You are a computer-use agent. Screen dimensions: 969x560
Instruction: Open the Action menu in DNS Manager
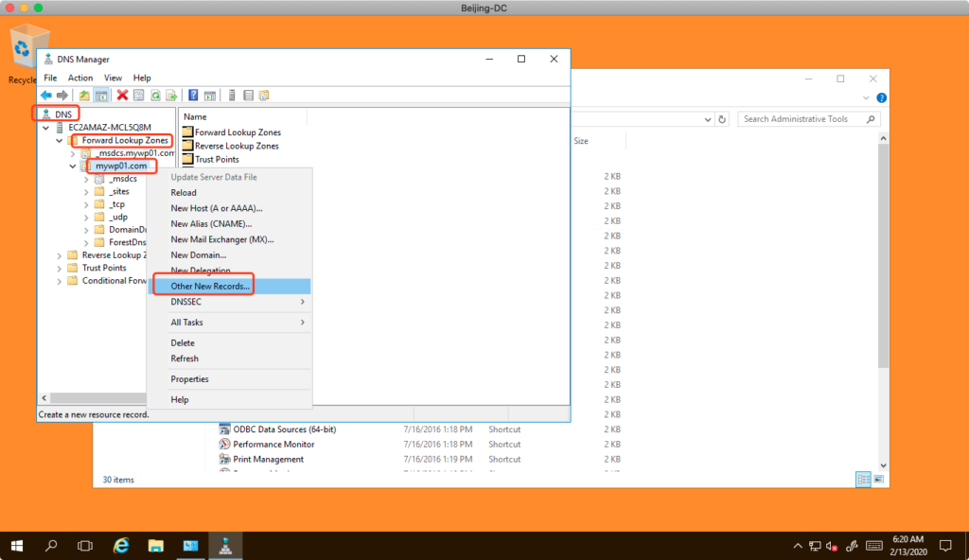click(x=80, y=78)
